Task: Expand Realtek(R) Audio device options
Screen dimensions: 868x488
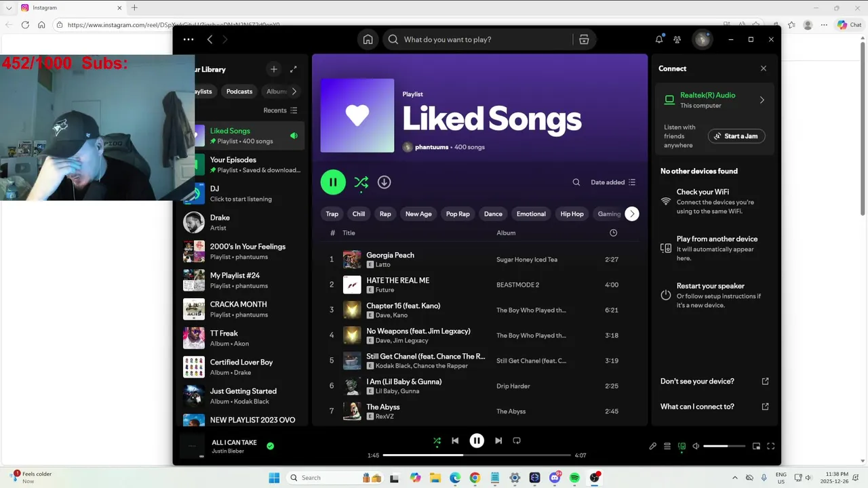Action: click(x=762, y=100)
